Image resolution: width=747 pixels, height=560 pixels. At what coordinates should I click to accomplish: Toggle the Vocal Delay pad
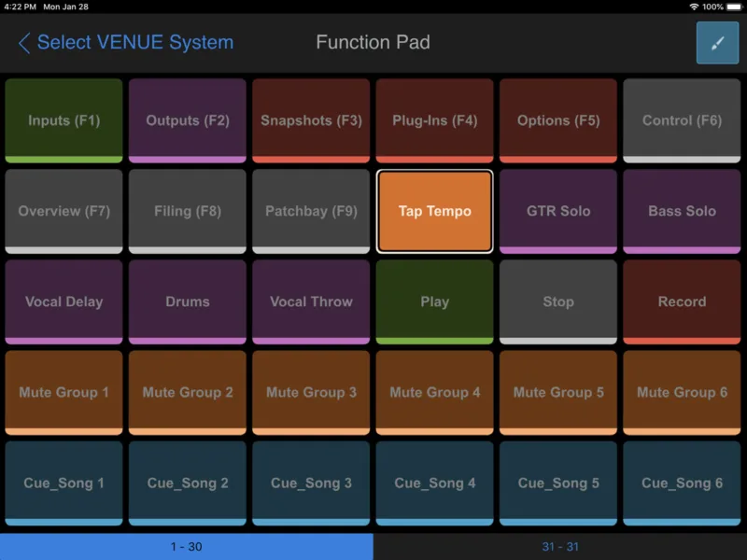pyautogui.click(x=63, y=301)
